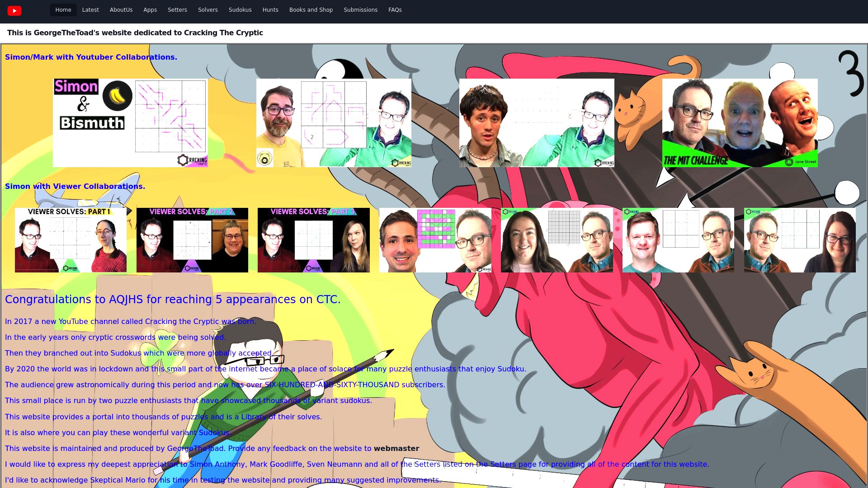Click the line about cryptic crosswords being solved
This screenshot has height=488, width=868.
(x=115, y=337)
